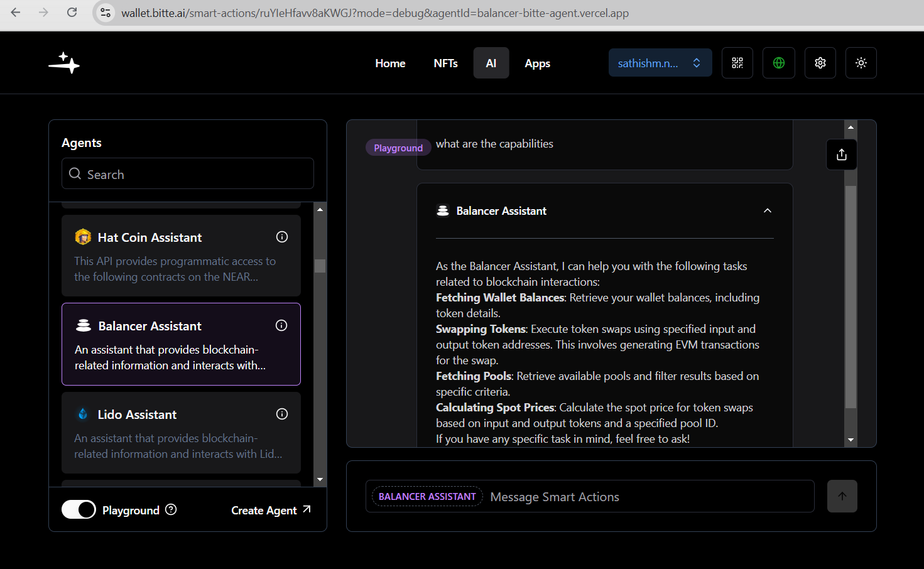924x569 pixels.
Task: Switch theme with the sun icon
Action: [x=861, y=63]
